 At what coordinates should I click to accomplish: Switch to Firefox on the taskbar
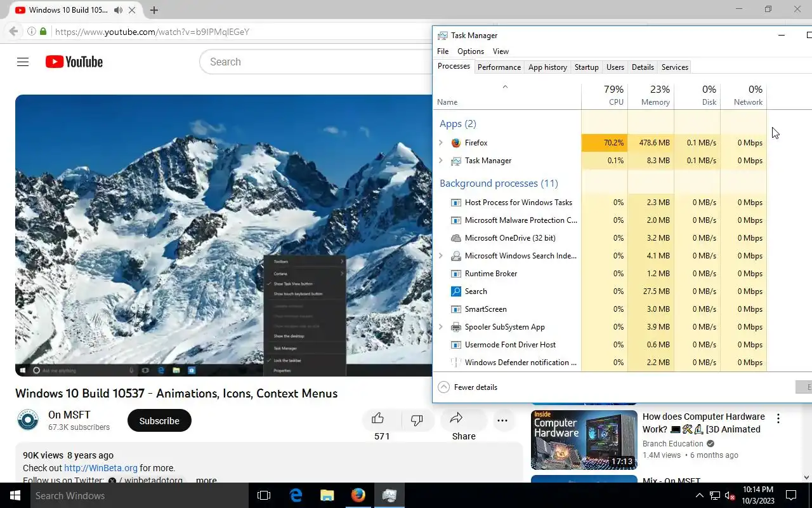(x=358, y=495)
